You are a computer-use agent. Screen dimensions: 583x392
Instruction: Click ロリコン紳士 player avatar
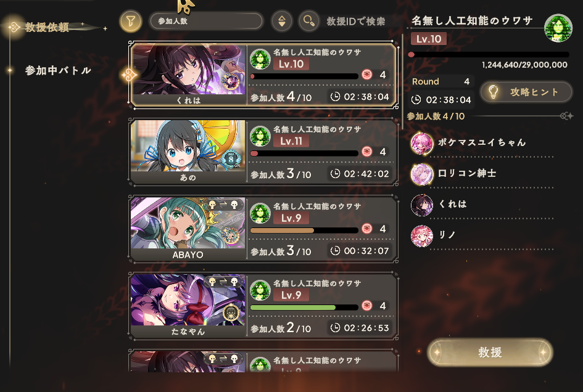422,174
